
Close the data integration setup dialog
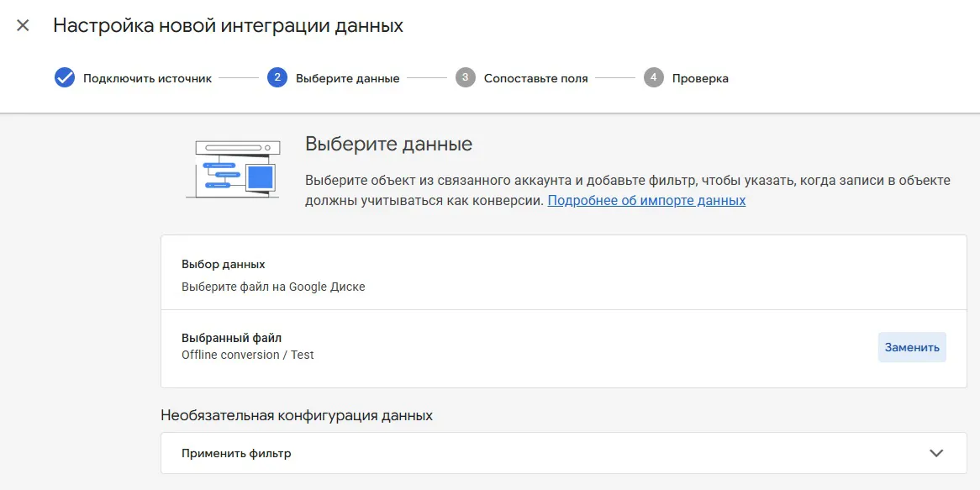pos(23,25)
